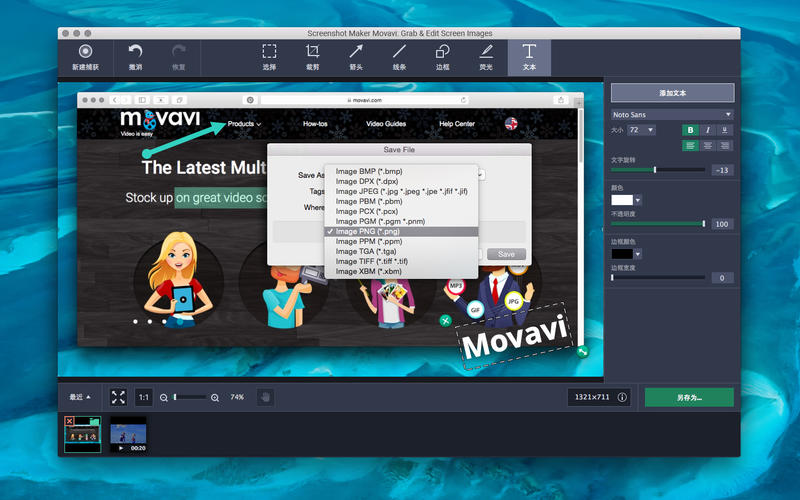The height and width of the screenshot is (500, 800).
Task: Align text to the left
Action: pyautogui.click(x=690, y=146)
